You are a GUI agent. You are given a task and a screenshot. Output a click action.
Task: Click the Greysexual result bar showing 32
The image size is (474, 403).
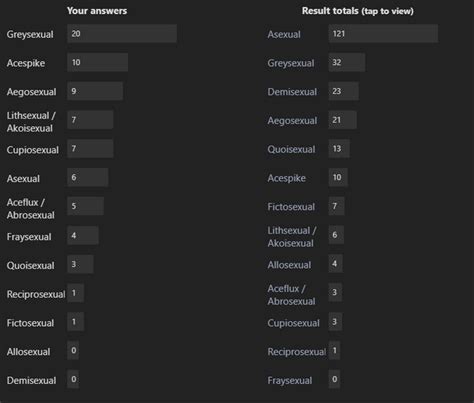click(x=347, y=62)
